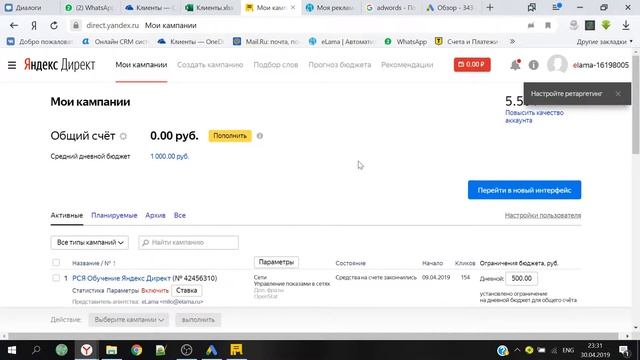Go to 'Создать кампанию'
Image resolution: width=640 pixels, height=360 pixels.
pos(210,65)
